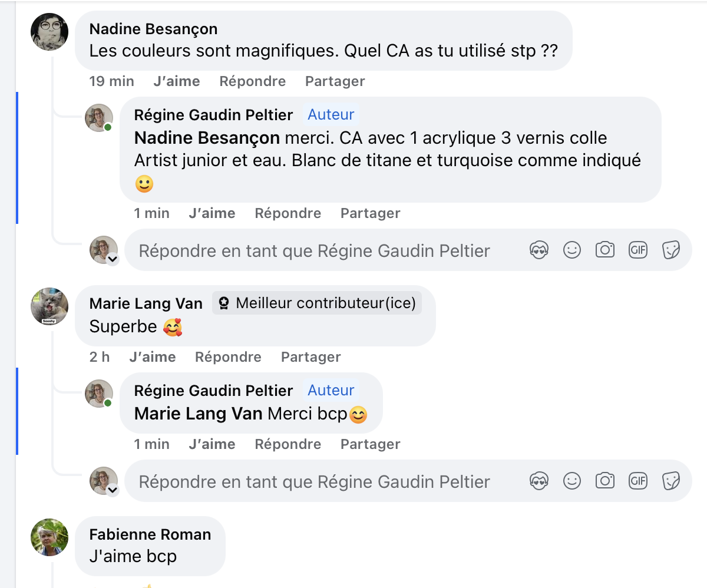
Task: Share Nadine Besançon's comment
Action: pos(335,81)
